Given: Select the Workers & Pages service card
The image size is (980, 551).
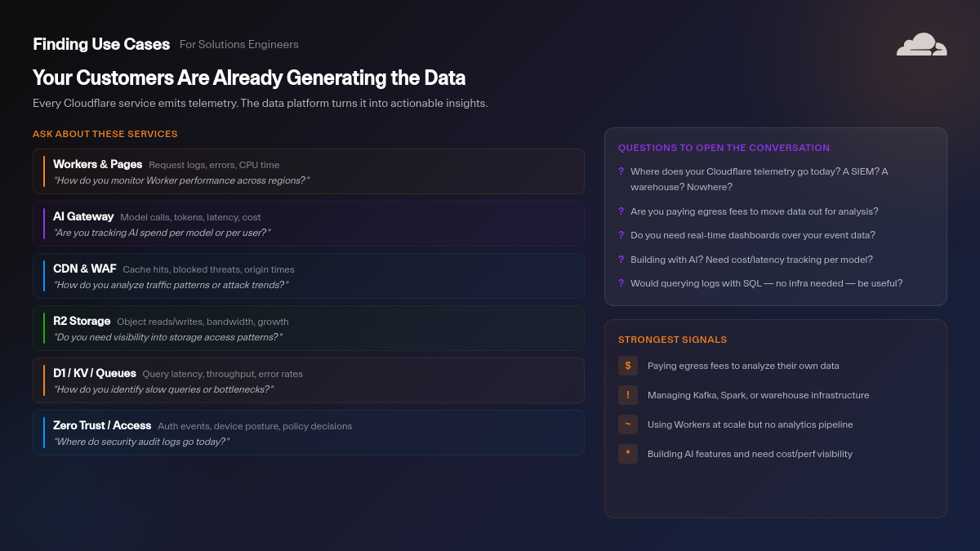Looking at the screenshot, I should pos(309,171).
